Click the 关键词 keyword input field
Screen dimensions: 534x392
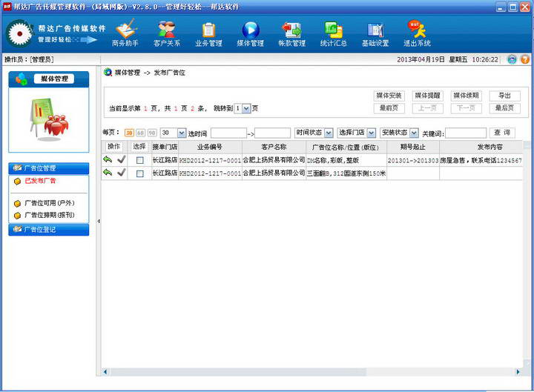coord(466,133)
